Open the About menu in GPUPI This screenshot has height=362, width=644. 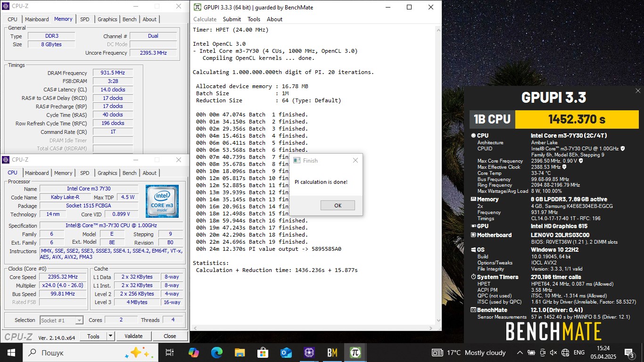(274, 19)
